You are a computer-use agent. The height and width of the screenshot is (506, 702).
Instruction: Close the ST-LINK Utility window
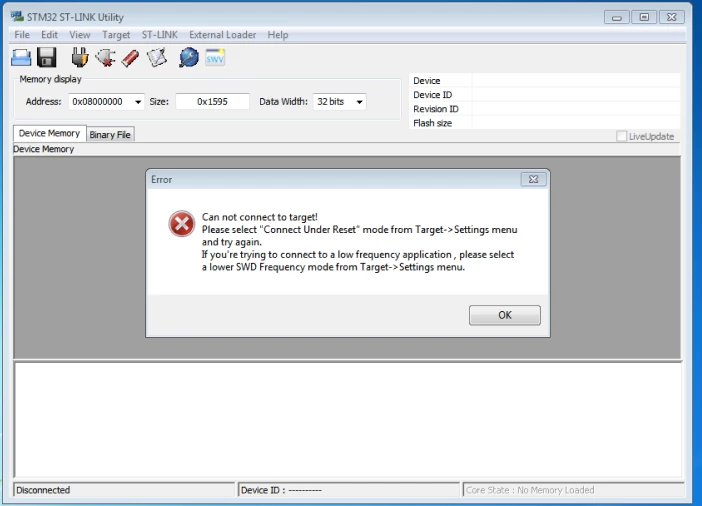click(672, 17)
